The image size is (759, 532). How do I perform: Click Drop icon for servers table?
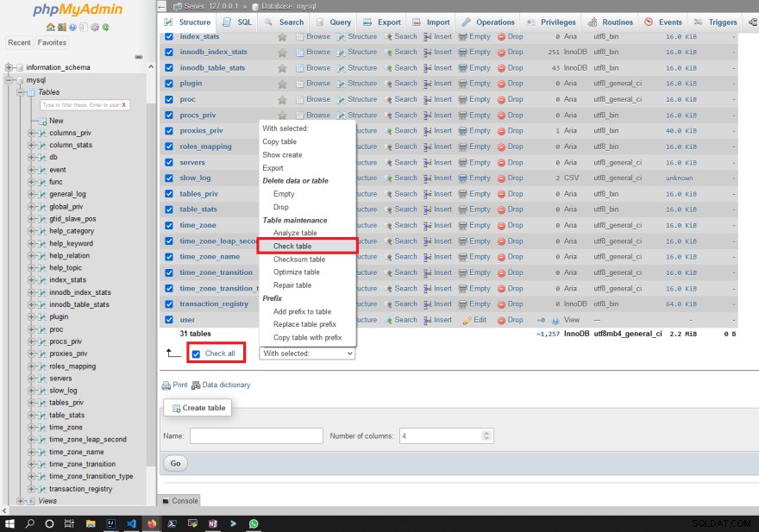[x=501, y=163]
